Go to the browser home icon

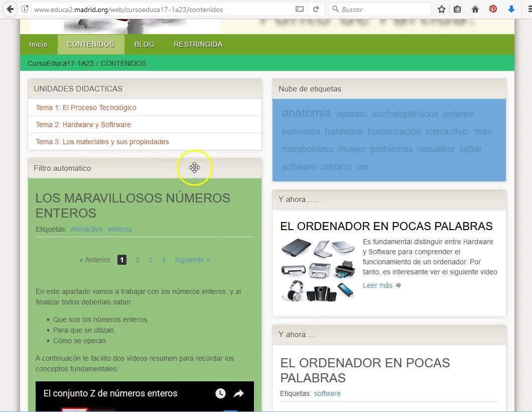(x=475, y=9)
